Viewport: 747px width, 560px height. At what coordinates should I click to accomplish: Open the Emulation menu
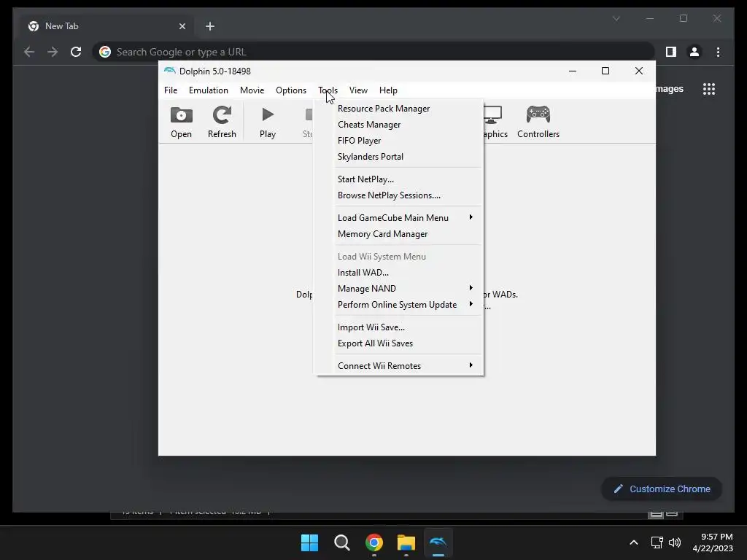[x=208, y=90]
